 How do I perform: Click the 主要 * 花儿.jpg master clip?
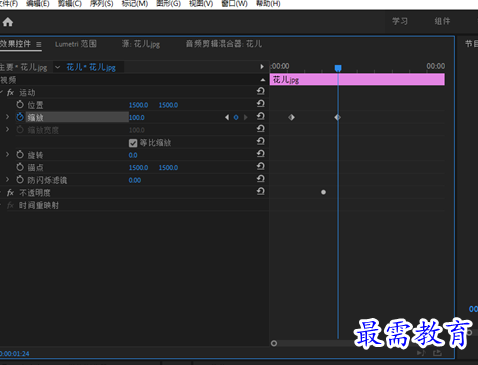[x=23, y=67]
